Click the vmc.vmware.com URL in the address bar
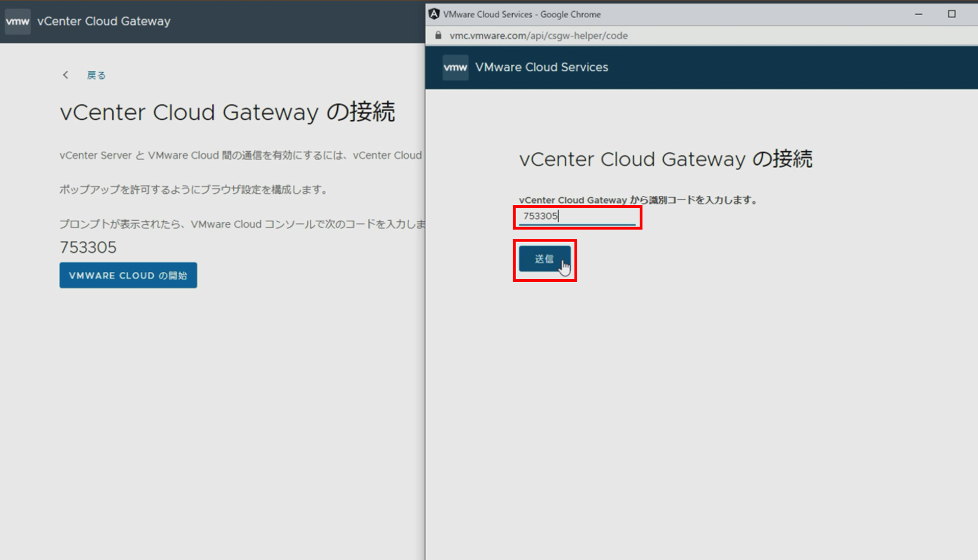 pyautogui.click(x=538, y=35)
